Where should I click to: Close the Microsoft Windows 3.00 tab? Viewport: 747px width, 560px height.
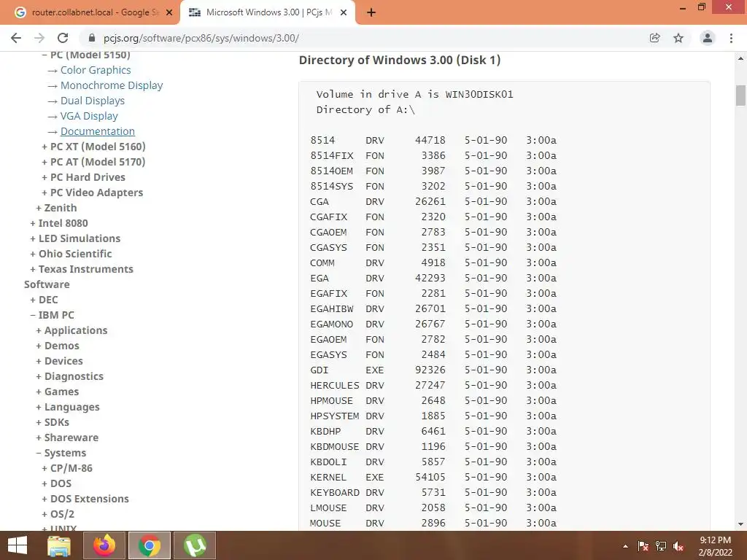click(344, 12)
